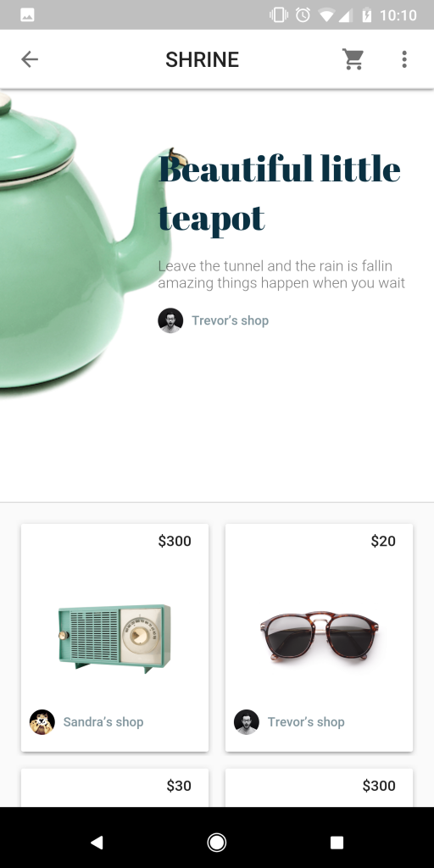The image size is (434, 868).
Task: Tap the $20 price on sunglasses card
Action: click(x=384, y=541)
